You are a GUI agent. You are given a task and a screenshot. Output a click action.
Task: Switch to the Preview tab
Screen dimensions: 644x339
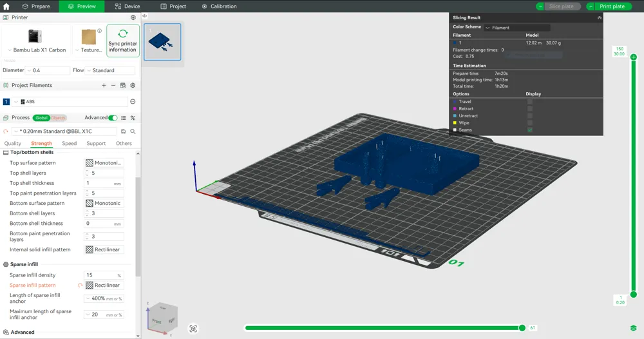pos(82,6)
